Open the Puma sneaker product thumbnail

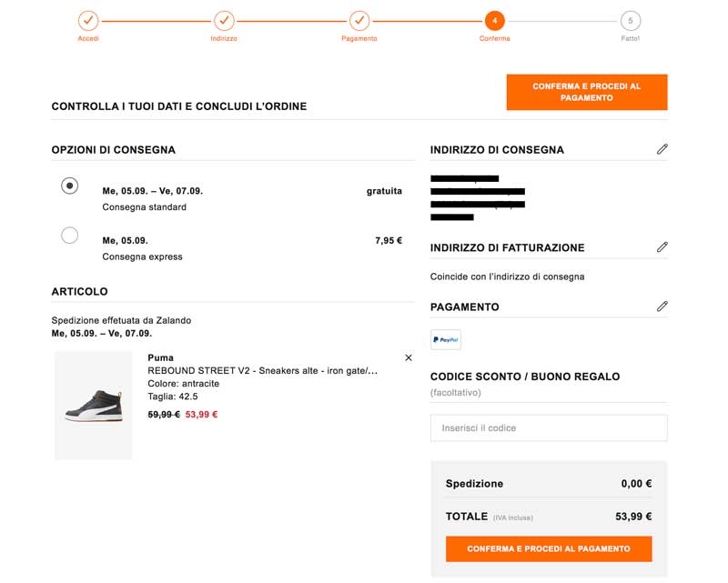[94, 405]
